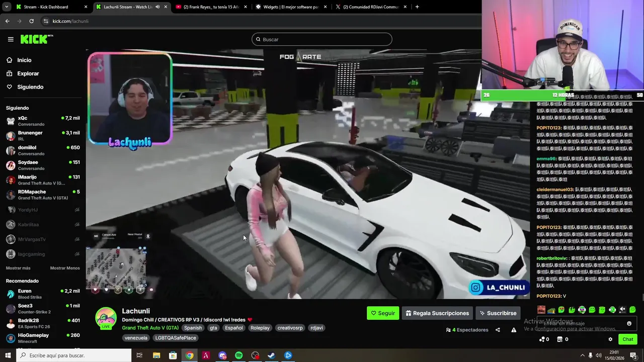Open offline channel Kabriitaa
This screenshot has width=644, height=362.
click(x=43, y=224)
